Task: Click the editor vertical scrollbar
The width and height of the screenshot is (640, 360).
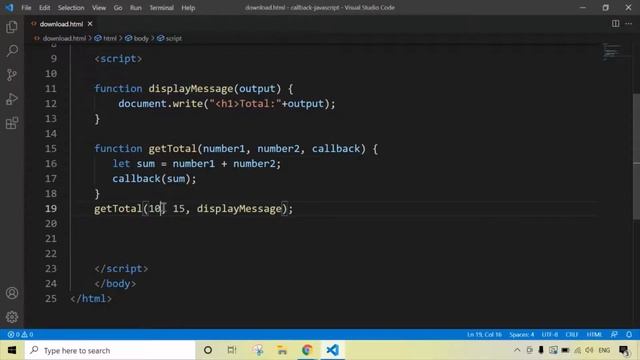Action: (x=636, y=157)
